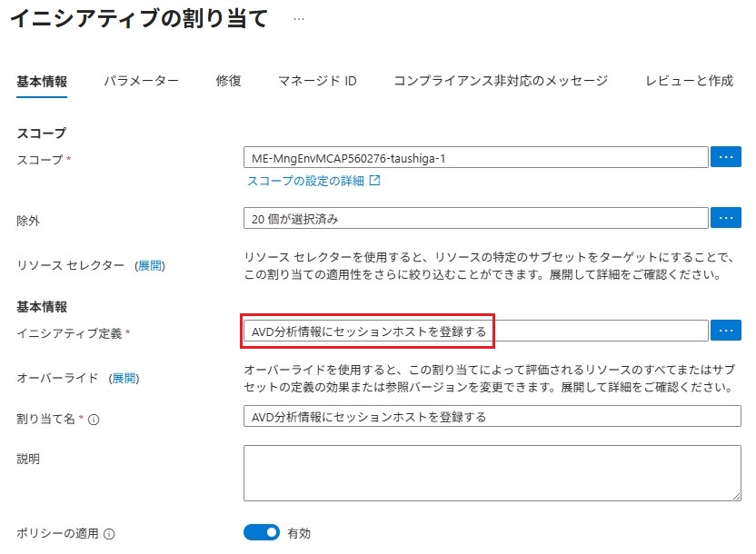The width and height of the screenshot is (756, 554).
Task: Open the more options ellipsis beside the page title
Action: click(298, 18)
